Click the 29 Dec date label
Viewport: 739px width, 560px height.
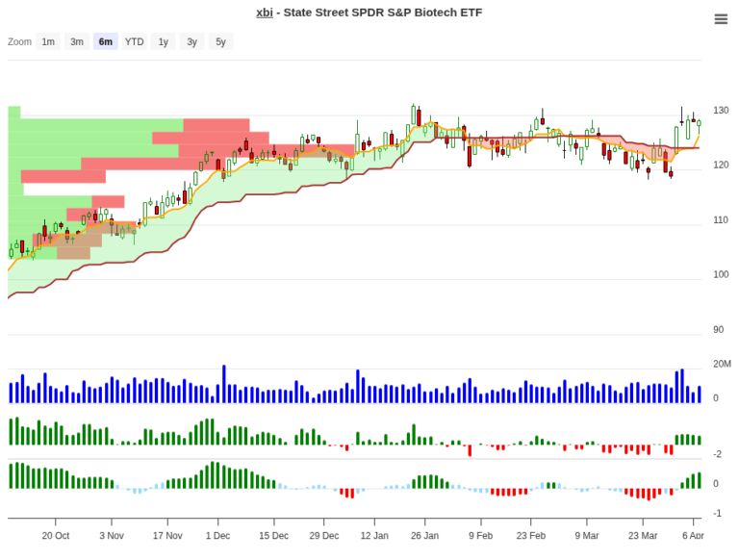pyautogui.click(x=323, y=536)
